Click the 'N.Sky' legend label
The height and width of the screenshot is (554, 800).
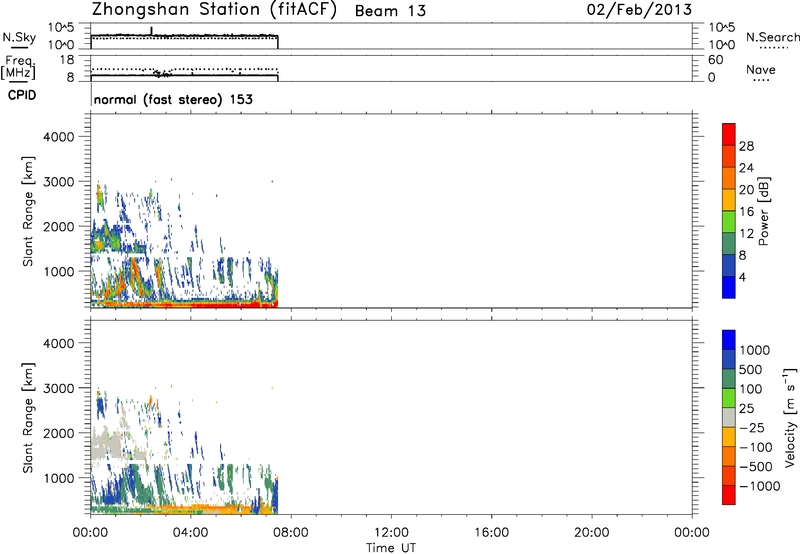19,37
